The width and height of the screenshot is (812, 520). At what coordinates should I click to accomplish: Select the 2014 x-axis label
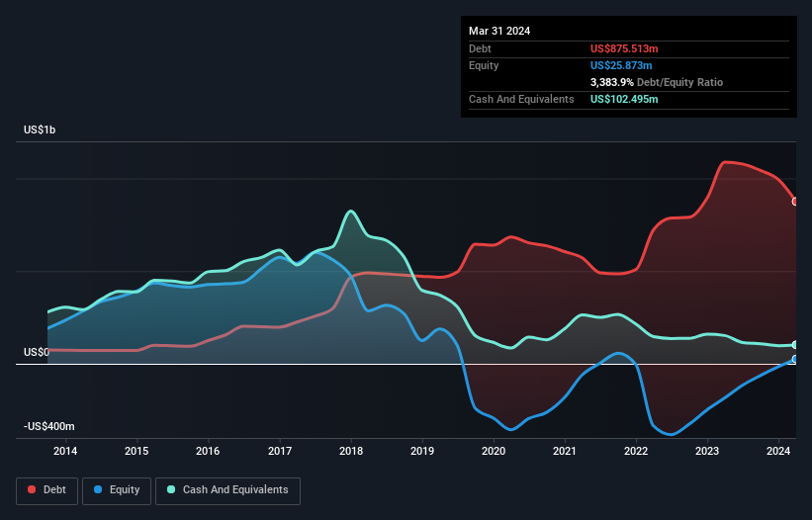[x=65, y=451]
